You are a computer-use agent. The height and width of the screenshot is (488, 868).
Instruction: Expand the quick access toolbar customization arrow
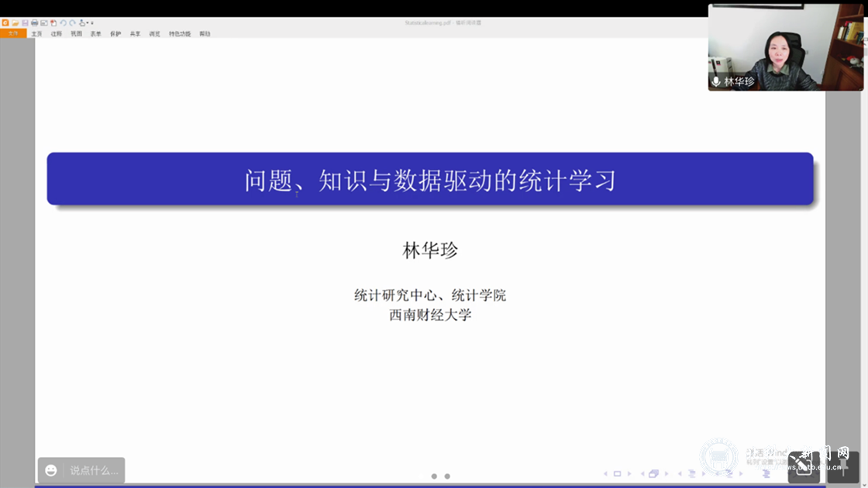pos(92,23)
